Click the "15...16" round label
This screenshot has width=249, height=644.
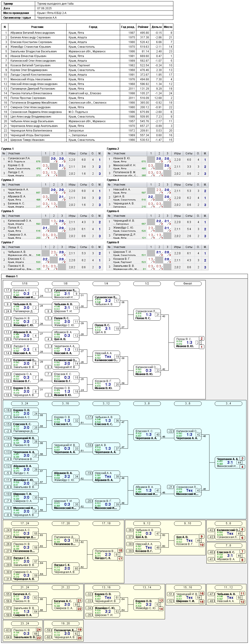coord(188,587)
